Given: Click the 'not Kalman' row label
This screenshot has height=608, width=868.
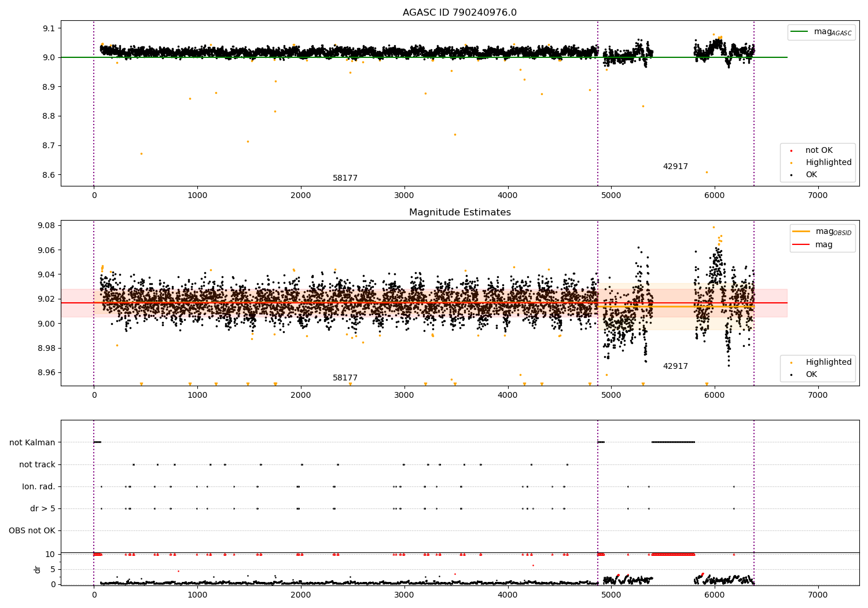Looking at the screenshot, I should [32, 442].
